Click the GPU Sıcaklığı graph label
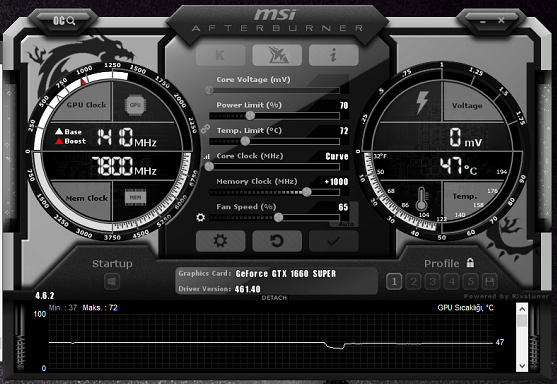 click(465, 308)
